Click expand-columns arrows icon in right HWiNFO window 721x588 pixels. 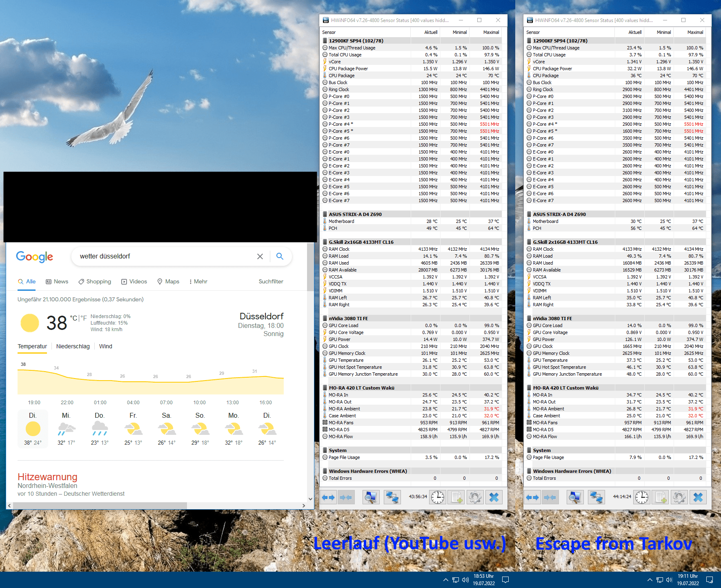tap(532, 497)
